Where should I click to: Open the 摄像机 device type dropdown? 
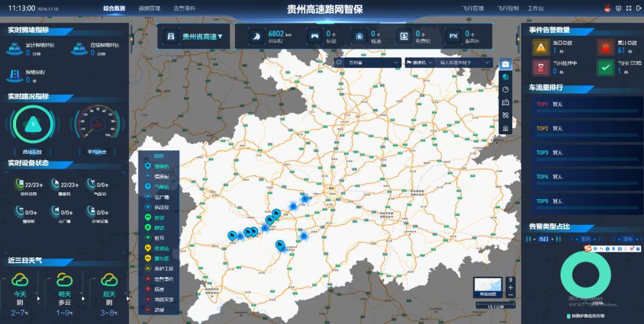coord(418,62)
